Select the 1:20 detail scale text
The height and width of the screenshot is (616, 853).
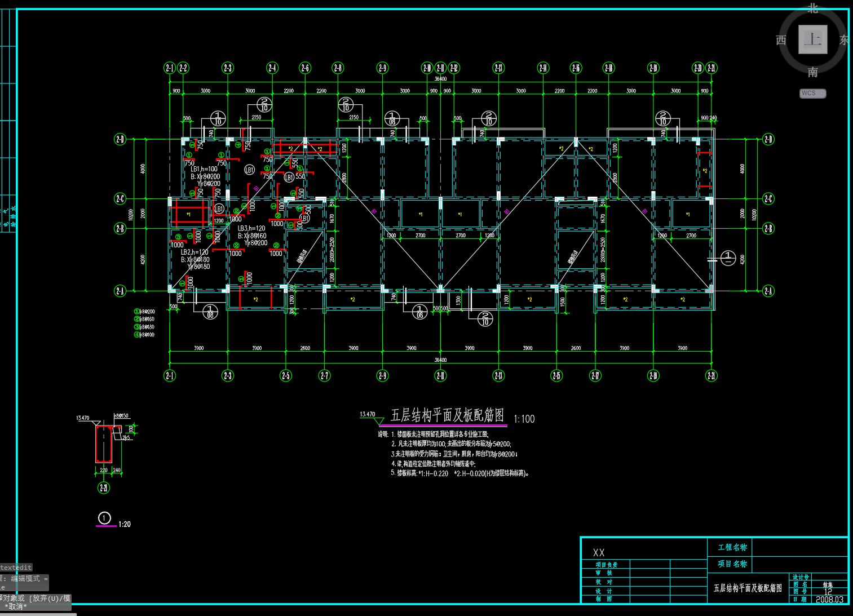125,524
